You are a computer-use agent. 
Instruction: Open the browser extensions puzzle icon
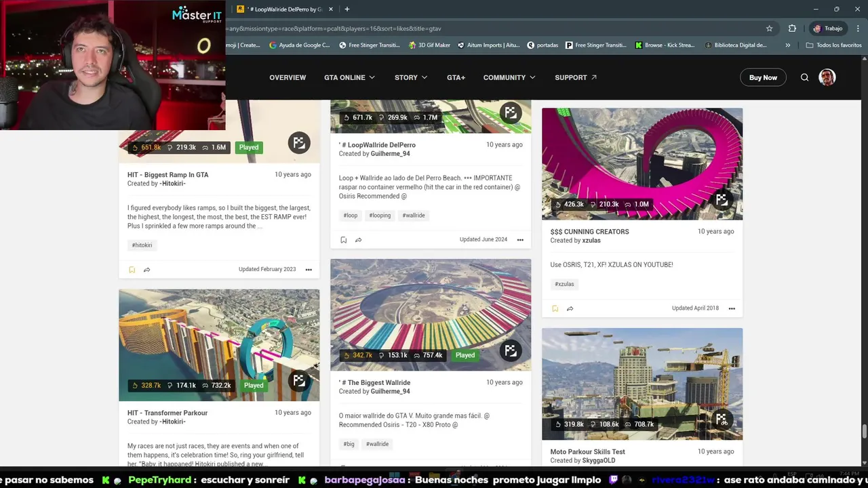click(792, 28)
